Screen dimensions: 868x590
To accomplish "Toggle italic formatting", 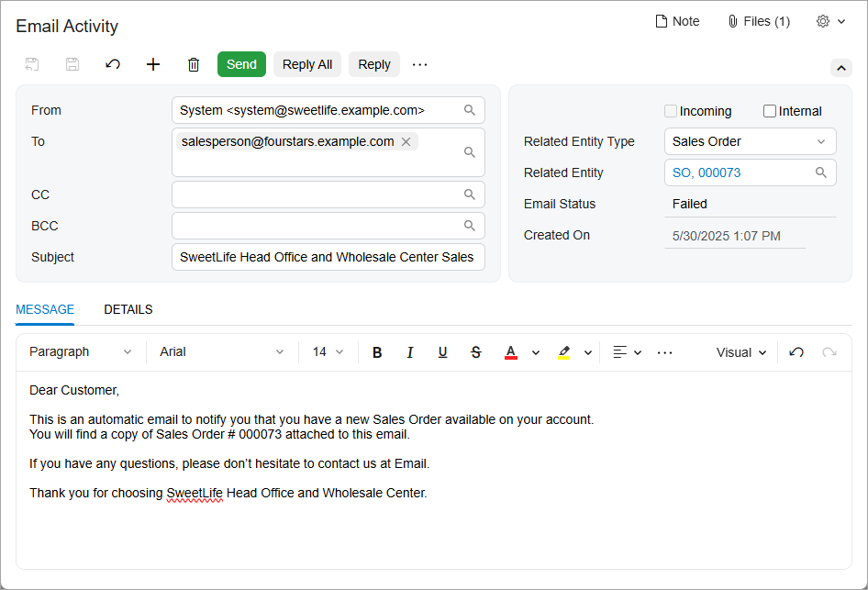I will [409, 352].
